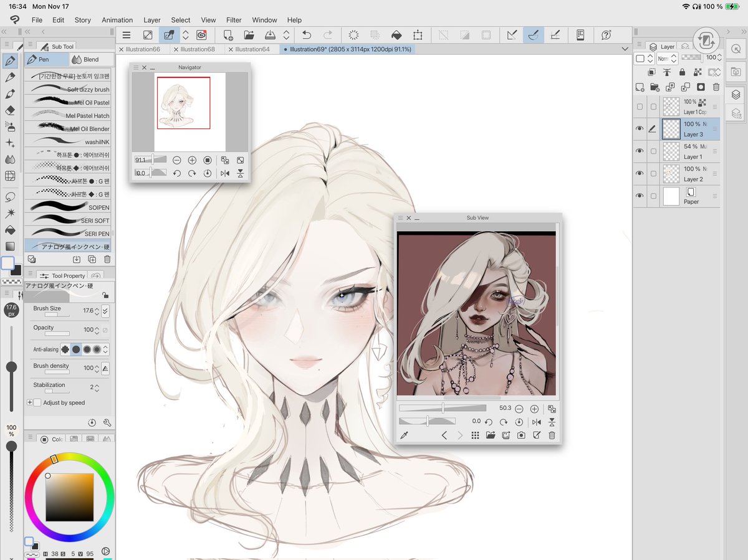
Task: Enable the Adjust by speed checkbox
Action: pos(37,402)
